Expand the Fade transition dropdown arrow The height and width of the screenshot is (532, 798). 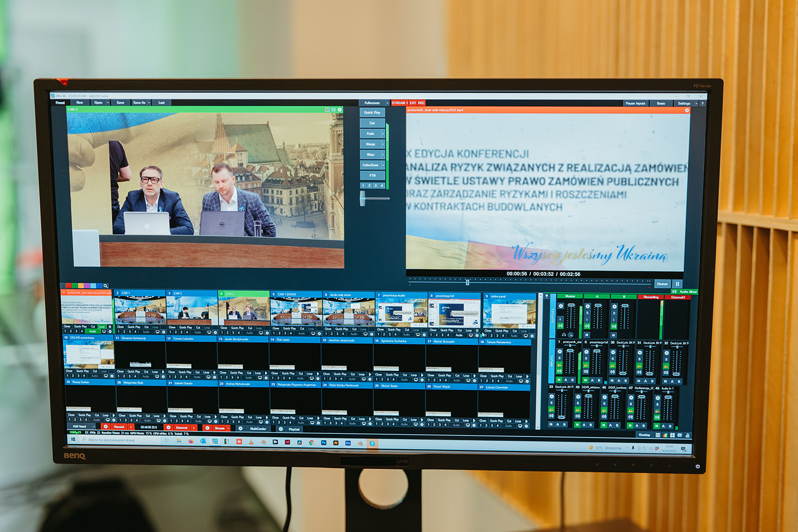click(383, 134)
